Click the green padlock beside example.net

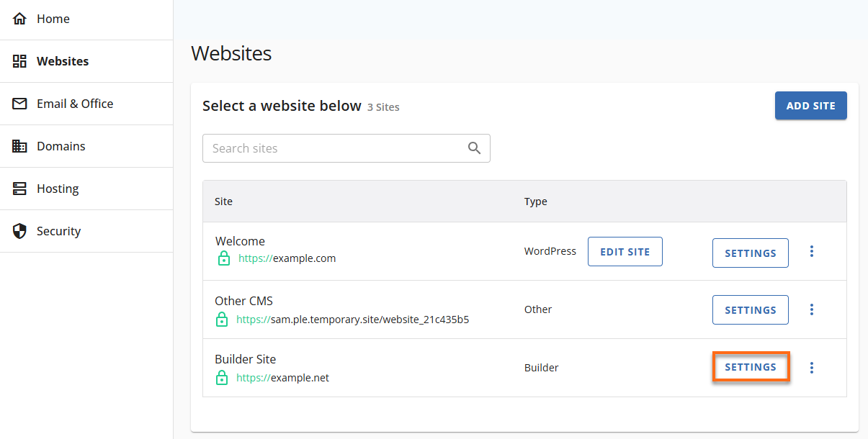coord(222,377)
